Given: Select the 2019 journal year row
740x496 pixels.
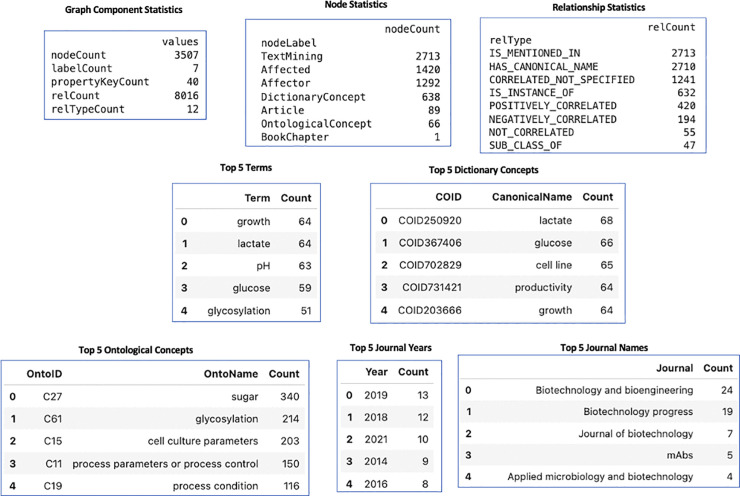Looking at the screenshot, I should [x=387, y=395].
